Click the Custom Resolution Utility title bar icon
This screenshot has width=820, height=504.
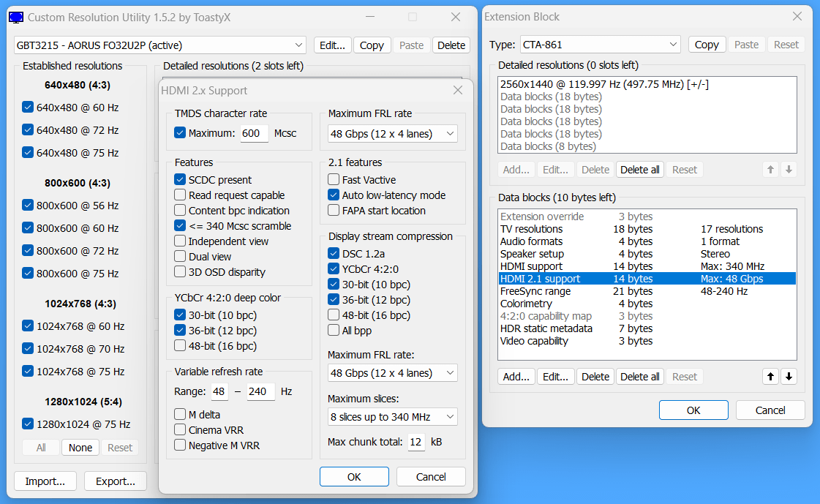(x=16, y=18)
